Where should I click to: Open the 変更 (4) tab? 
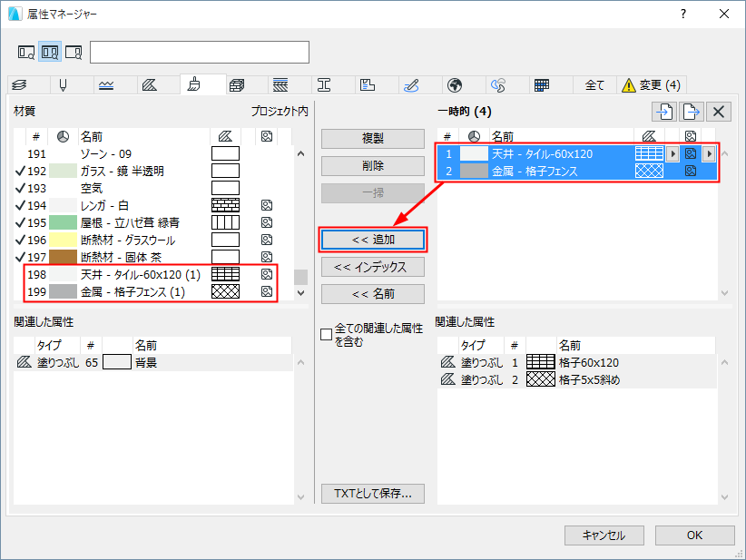coord(652,85)
